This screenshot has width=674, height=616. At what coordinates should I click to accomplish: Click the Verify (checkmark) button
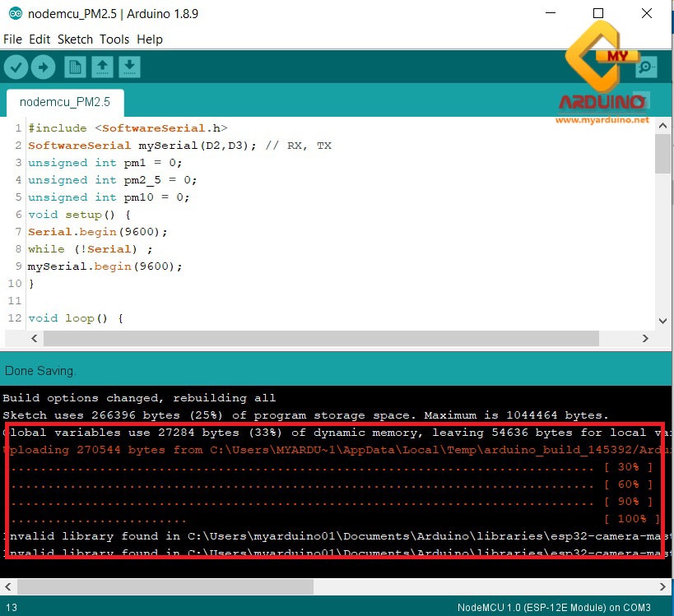pos(16,67)
